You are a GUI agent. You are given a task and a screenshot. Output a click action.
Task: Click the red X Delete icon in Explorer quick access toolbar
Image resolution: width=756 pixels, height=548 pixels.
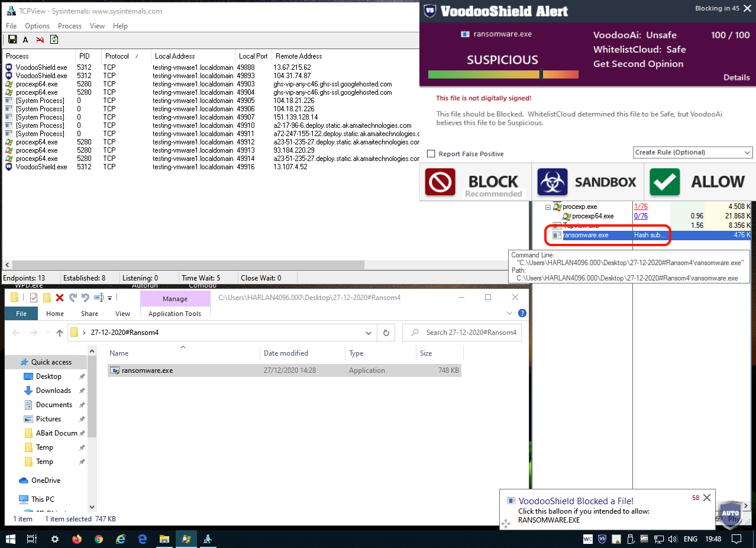pos(60,298)
